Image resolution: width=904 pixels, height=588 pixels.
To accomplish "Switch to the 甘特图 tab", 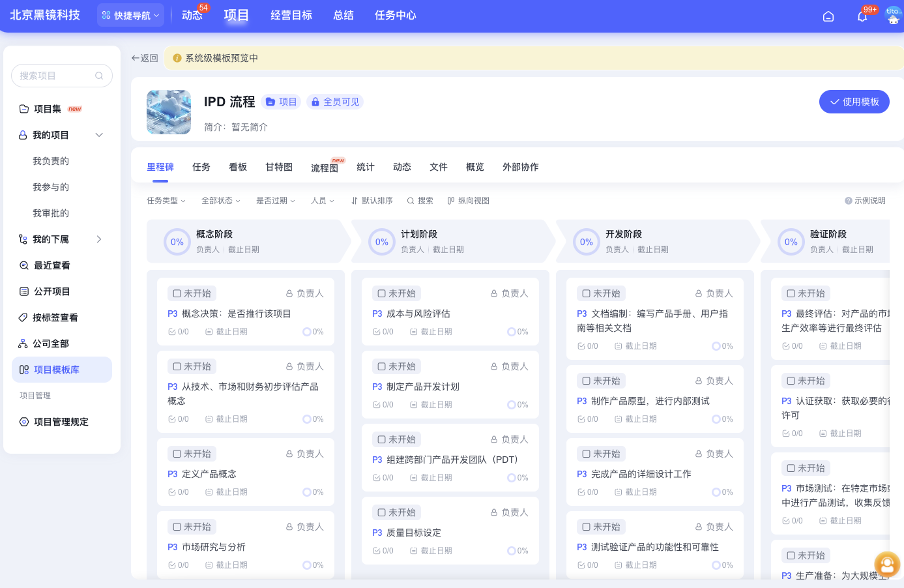I will pos(279,167).
